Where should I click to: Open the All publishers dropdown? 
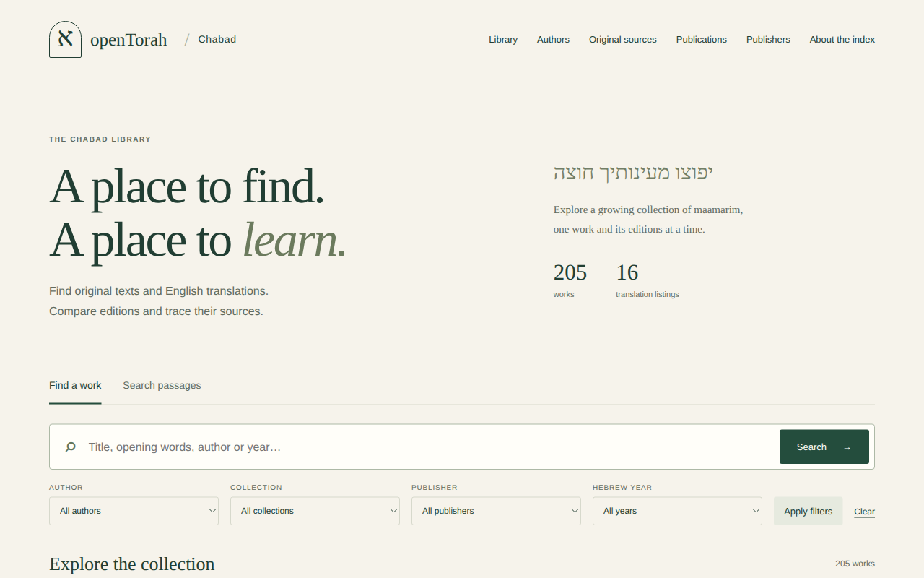point(496,511)
